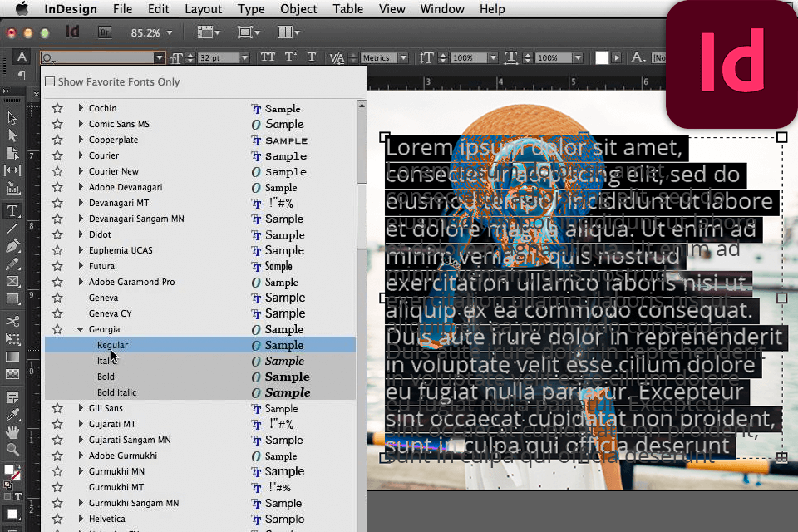Activate the Hand tool

(12, 431)
